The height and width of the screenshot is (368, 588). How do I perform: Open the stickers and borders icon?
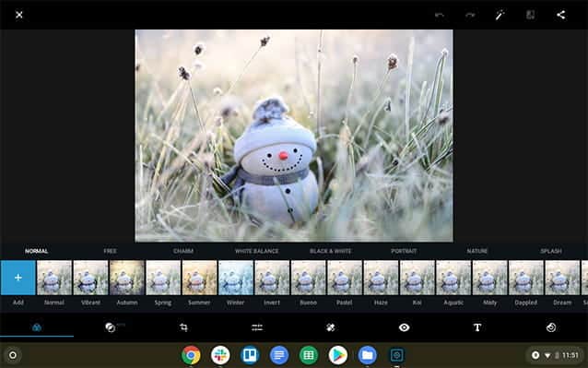click(551, 327)
